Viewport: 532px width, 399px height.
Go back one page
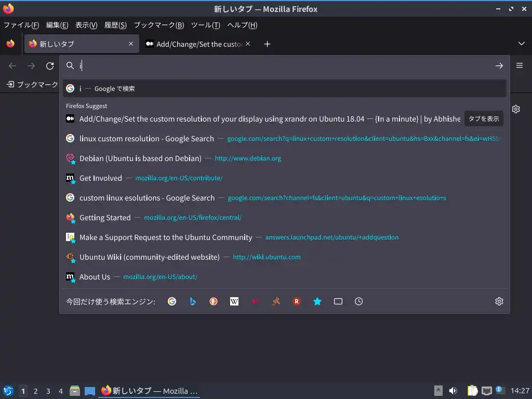click(x=12, y=66)
